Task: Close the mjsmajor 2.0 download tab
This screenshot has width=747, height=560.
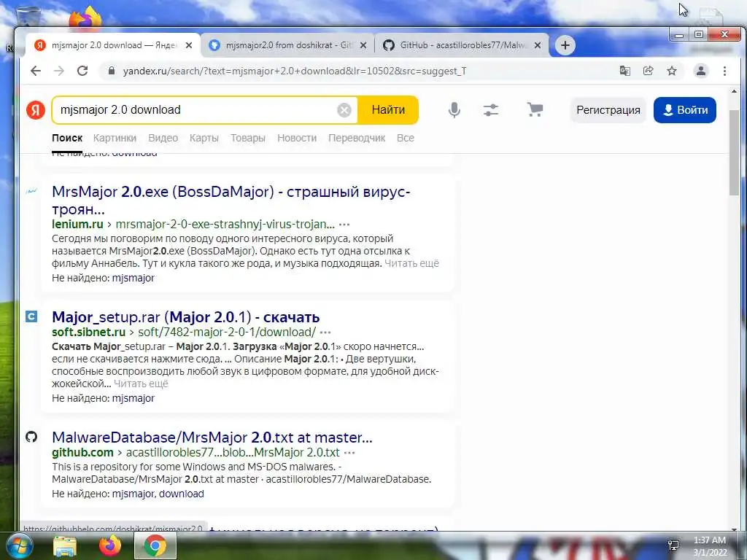Action: coord(189,45)
